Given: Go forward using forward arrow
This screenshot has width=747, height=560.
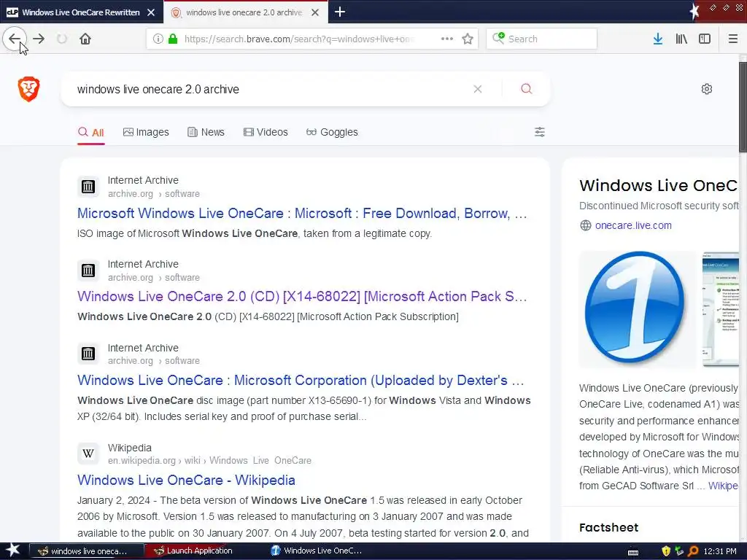Looking at the screenshot, I should click(x=39, y=39).
